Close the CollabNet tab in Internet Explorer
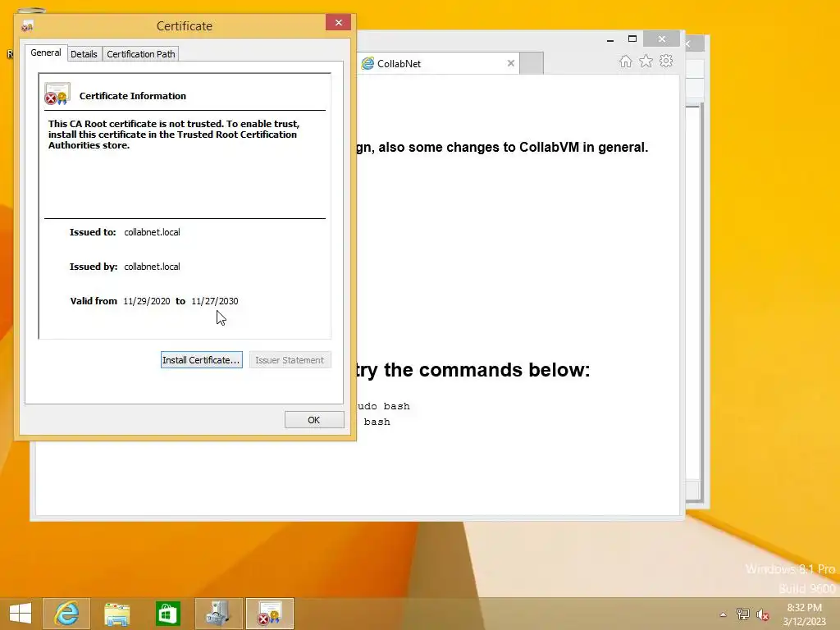 click(x=510, y=63)
